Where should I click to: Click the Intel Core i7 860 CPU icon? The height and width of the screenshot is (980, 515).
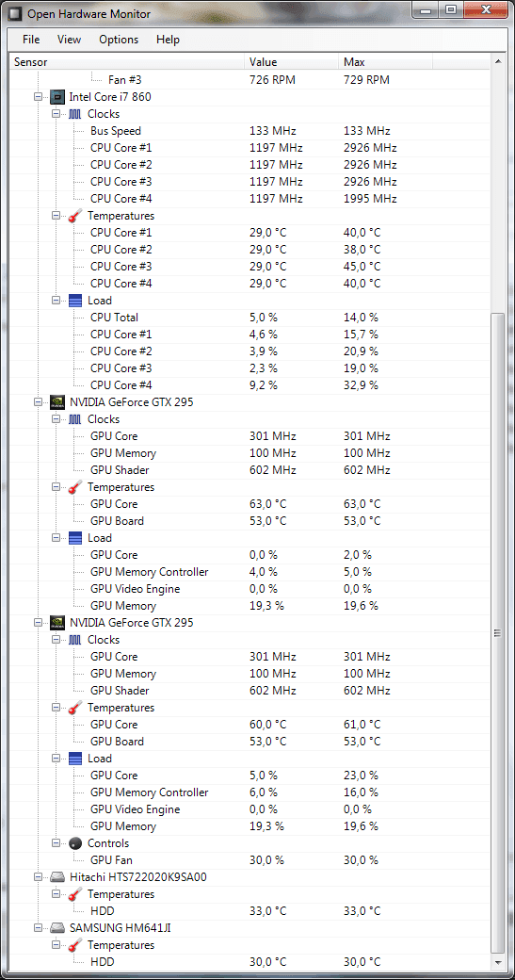pos(58,97)
